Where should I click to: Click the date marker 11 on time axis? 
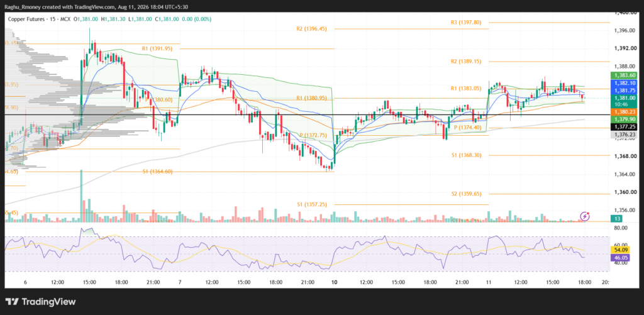pyautogui.click(x=488, y=282)
